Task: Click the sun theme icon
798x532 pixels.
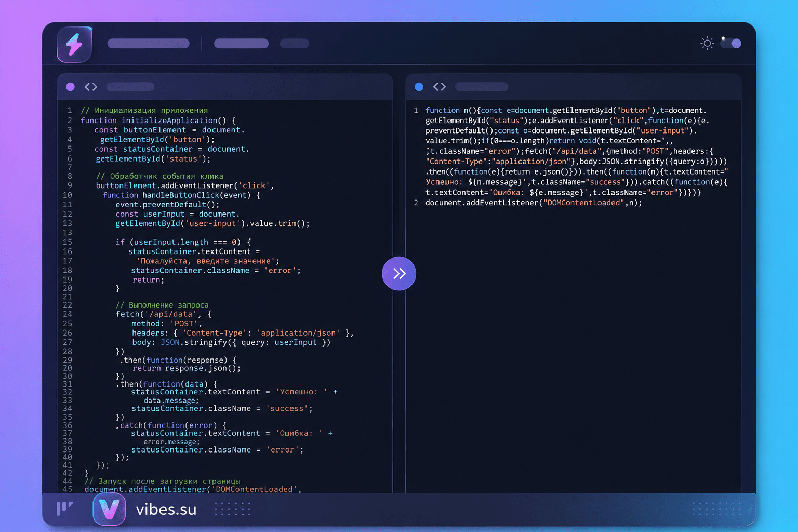Action: tap(707, 43)
